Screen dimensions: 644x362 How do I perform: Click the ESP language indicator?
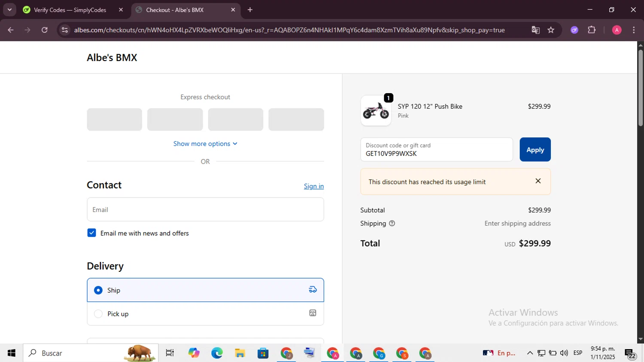578,353
